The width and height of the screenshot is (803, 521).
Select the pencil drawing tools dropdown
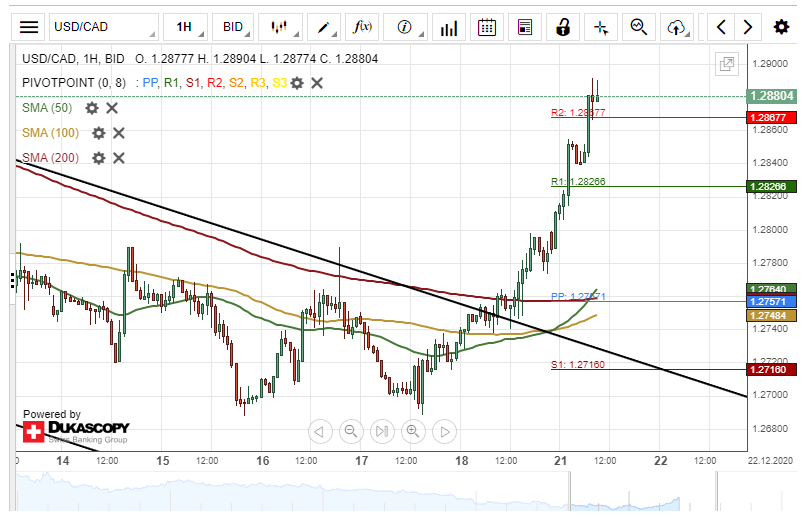coord(324,27)
